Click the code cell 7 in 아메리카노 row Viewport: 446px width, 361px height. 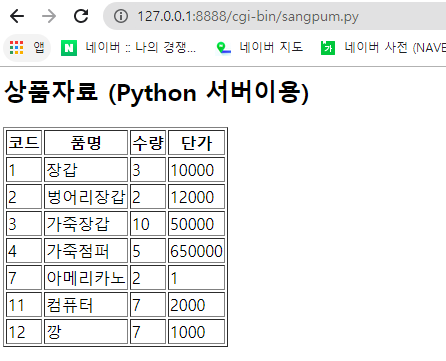(x=24, y=278)
